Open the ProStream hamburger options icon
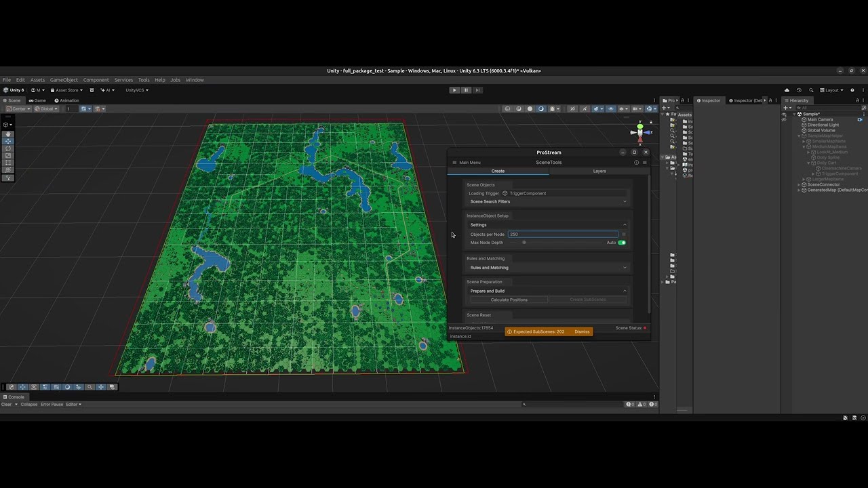 pos(644,163)
